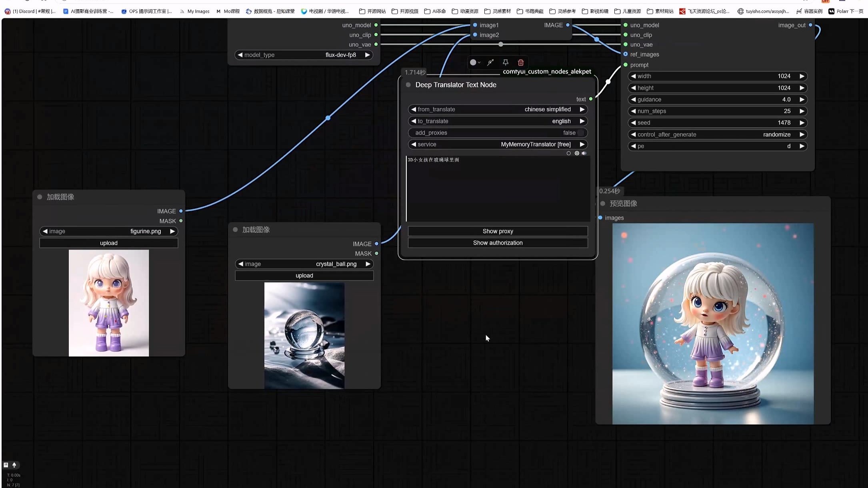Click the circle icon next to the gear
This screenshot has height=488, width=868.
pos(568,153)
